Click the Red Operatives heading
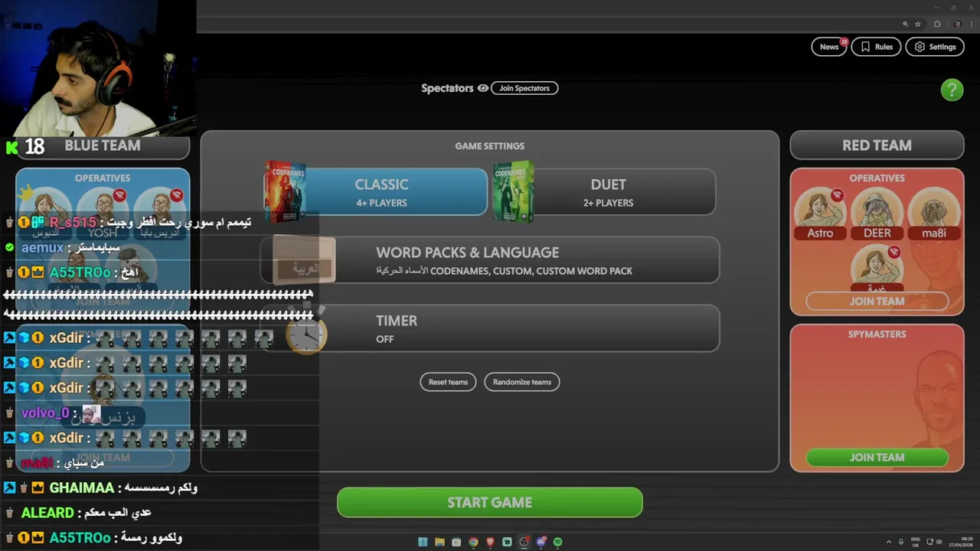The height and width of the screenshot is (551, 980). [x=877, y=178]
